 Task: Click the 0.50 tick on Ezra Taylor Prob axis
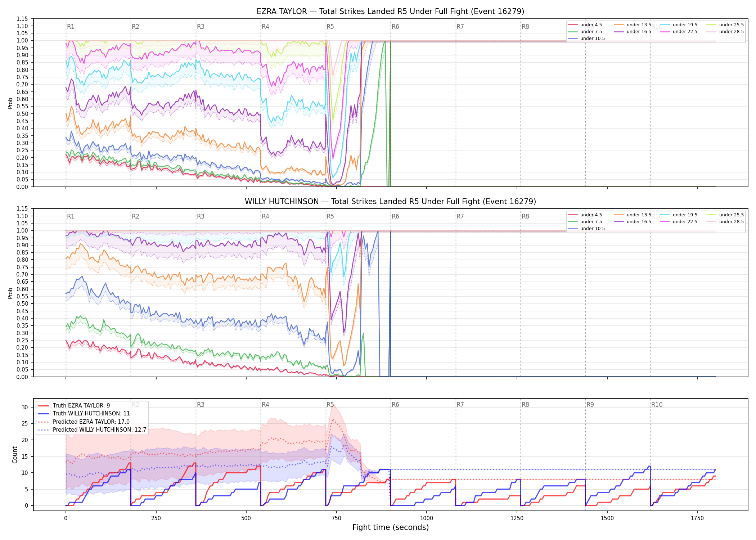click(x=22, y=114)
